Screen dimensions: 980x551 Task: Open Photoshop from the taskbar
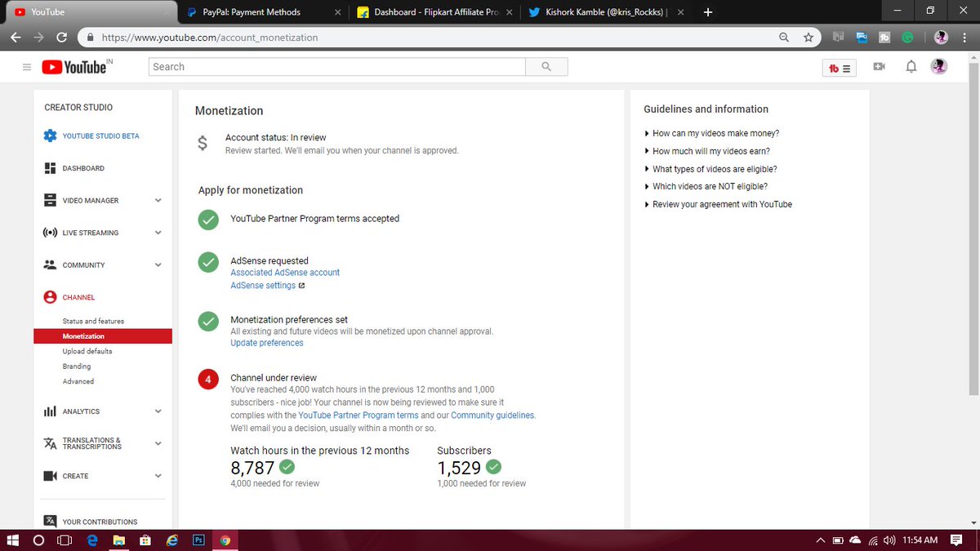pyautogui.click(x=198, y=540)
